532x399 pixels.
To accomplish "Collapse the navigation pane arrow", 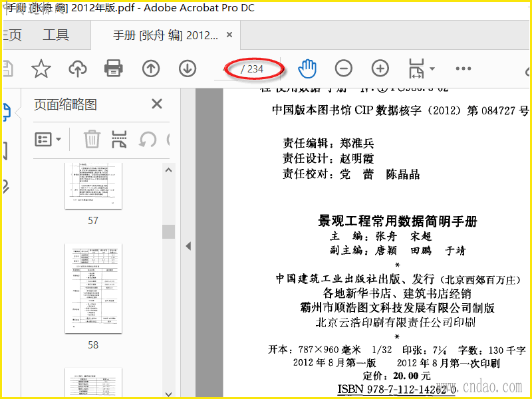I will (x=188, y=246).
